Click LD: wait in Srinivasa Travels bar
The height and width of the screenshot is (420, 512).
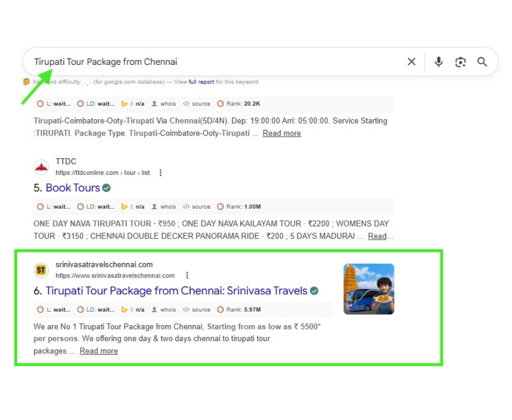click(96, 309)
